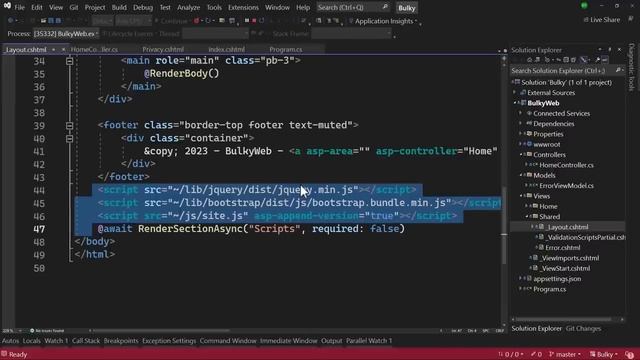Open the Tools menu
Image resolution: width=640 pixels, height=360 pixels.
(x=214, y=7)
